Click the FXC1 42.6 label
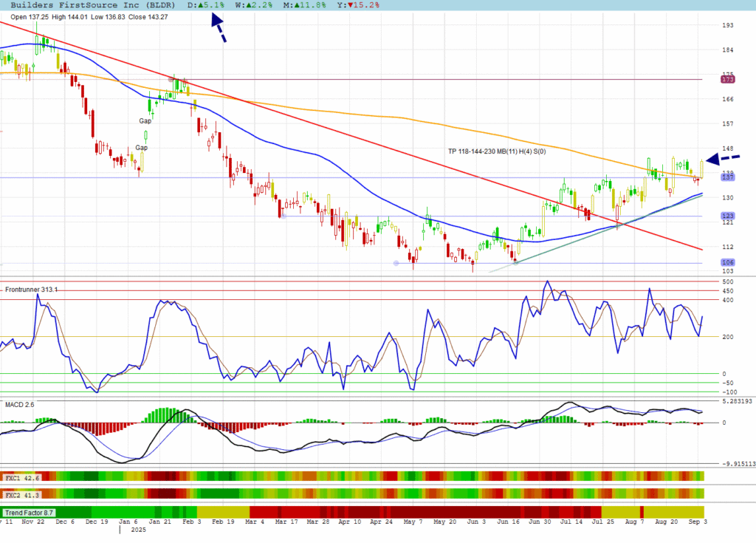Image resolution: width=756 pixels, height=543 pixels. pyautogui.click(x=21, y=478)
